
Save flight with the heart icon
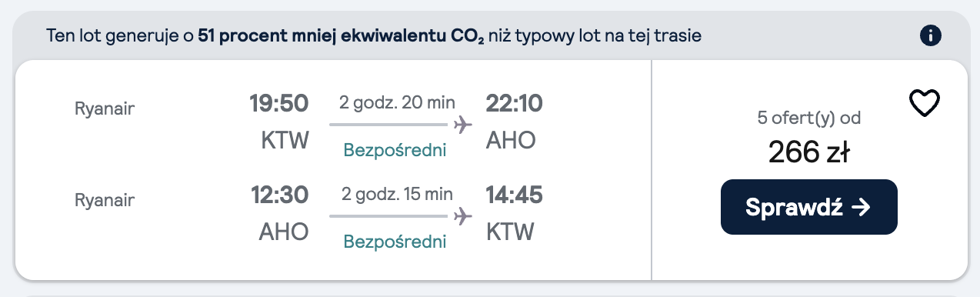[x=925, y=103]
